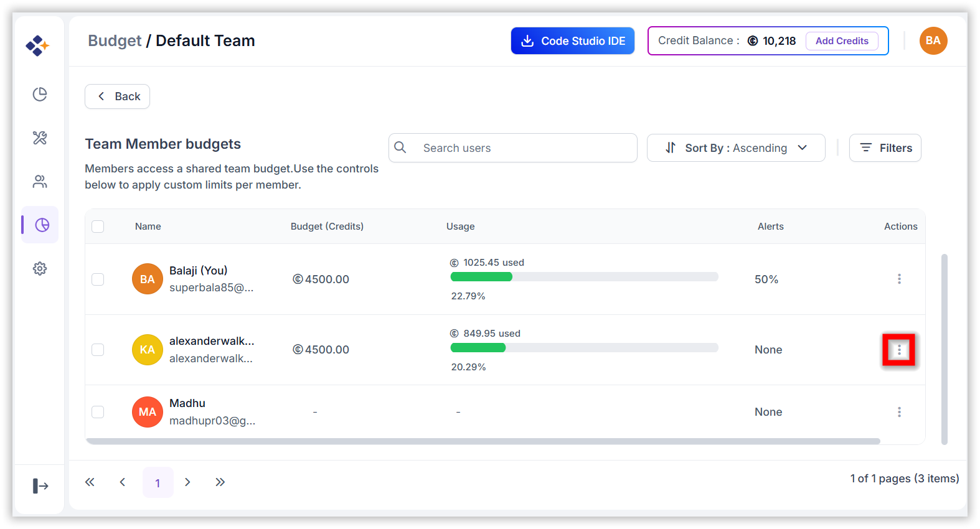Select page 1 in pagination

(x=158, y=482)
